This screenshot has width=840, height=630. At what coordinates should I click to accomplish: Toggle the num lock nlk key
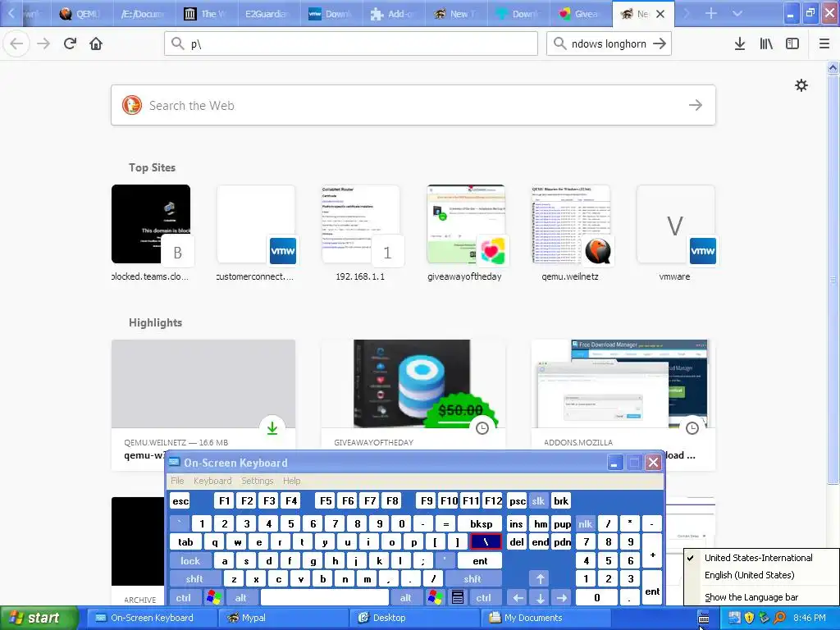click(586, 524)
